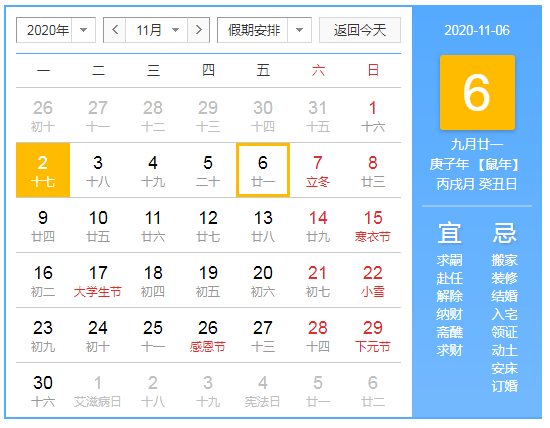The width and height of the screenshot is (550, 428).
Task: Select November 30 date cell
Action: [x=43, y=390]
